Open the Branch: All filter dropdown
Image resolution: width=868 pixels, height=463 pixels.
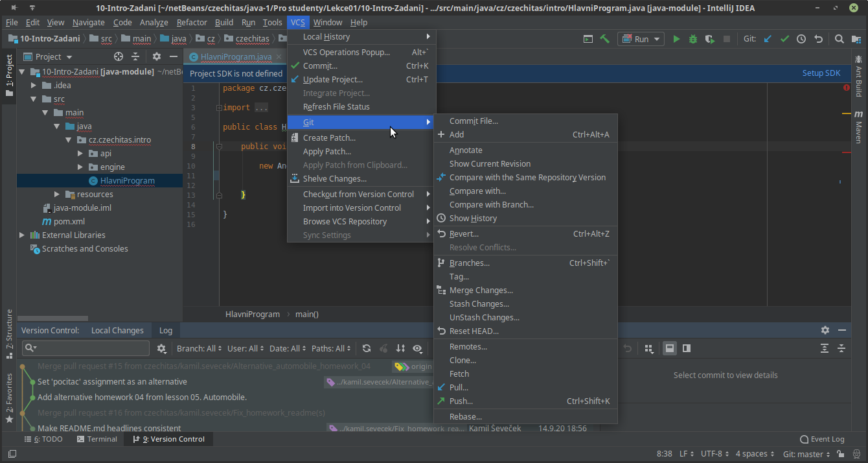(199, 348)
